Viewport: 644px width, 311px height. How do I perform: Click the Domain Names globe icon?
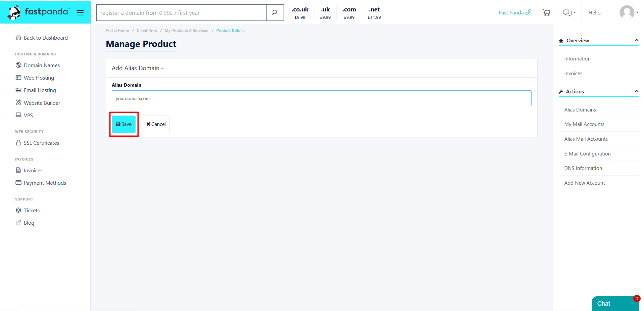(x=18, y=65)
